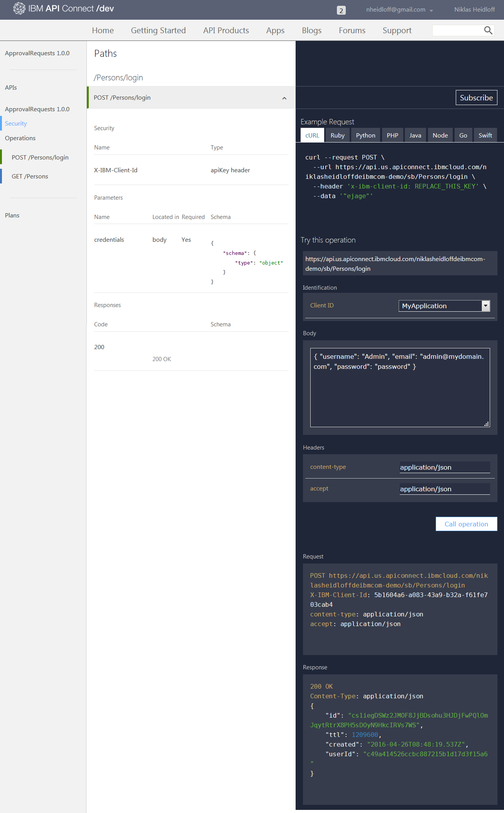Click into the search input field
The width and height of the screenshot is (504, 813).
click(458, 31)
